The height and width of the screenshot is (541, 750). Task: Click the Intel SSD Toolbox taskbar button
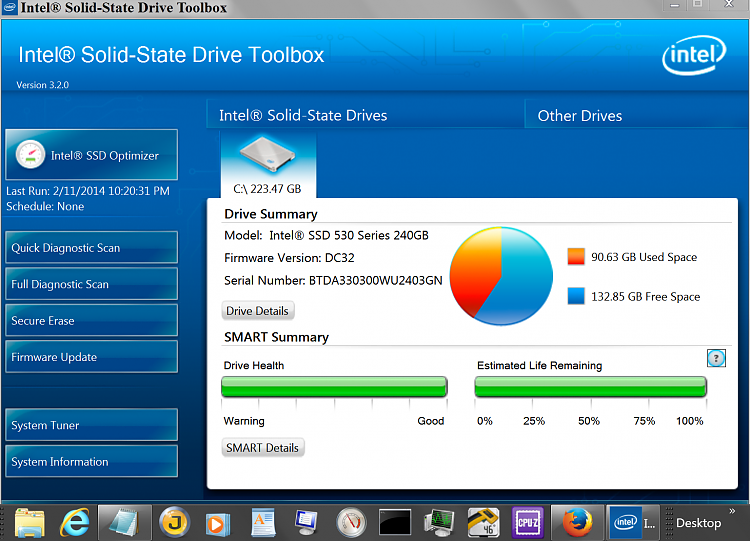[x=635, y=522]
